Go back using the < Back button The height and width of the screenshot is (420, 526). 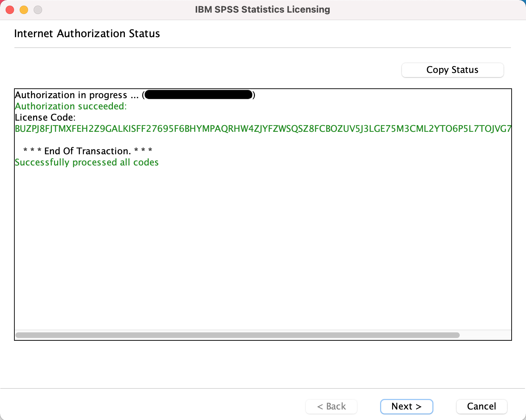pos(331,406)
